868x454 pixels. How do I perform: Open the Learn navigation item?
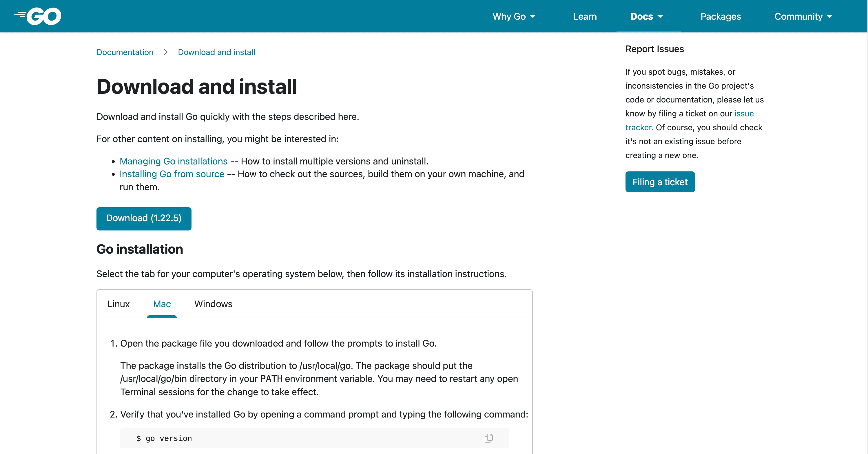[585, 16]
